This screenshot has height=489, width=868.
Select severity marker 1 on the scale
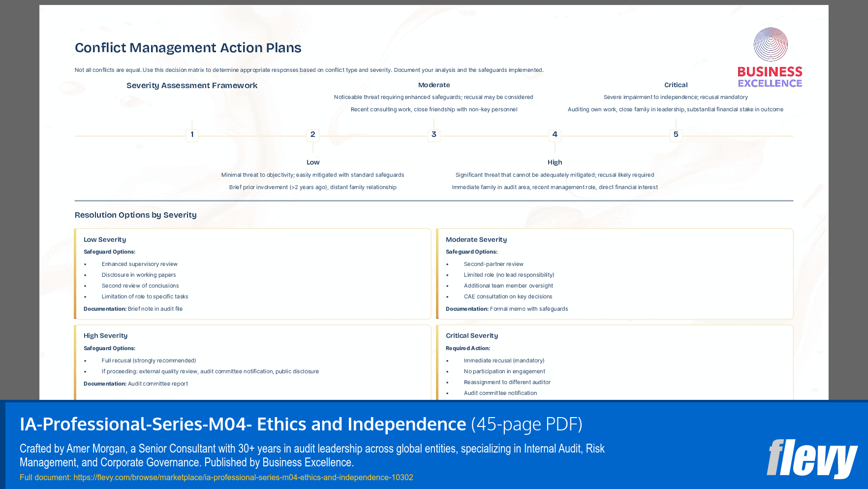(x=192, y=135)
